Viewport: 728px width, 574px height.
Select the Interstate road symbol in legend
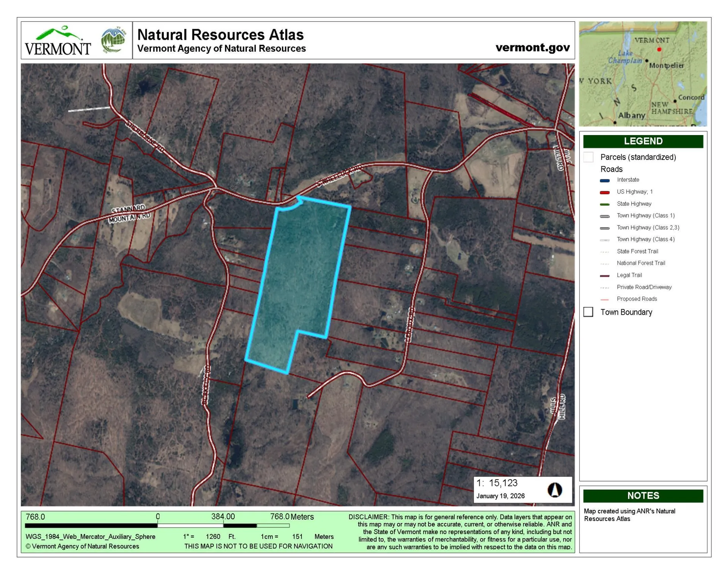(x=606, y=180)
